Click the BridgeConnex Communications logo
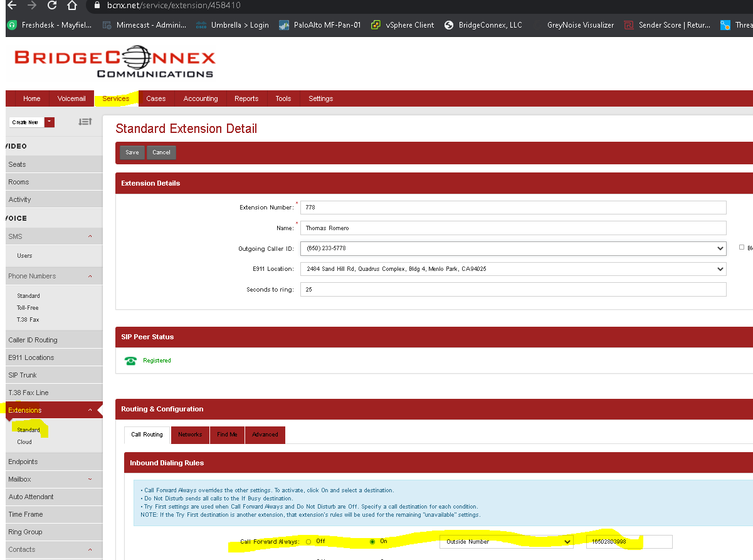This screenshot has height=560, width=753. [115, 63]
